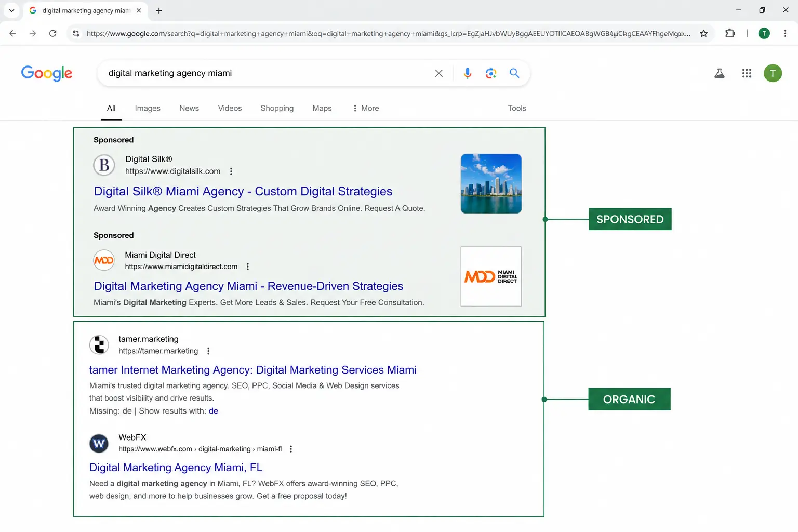798x532 pixels.
Task: Open Google apps grid
Action: (747, 73)
